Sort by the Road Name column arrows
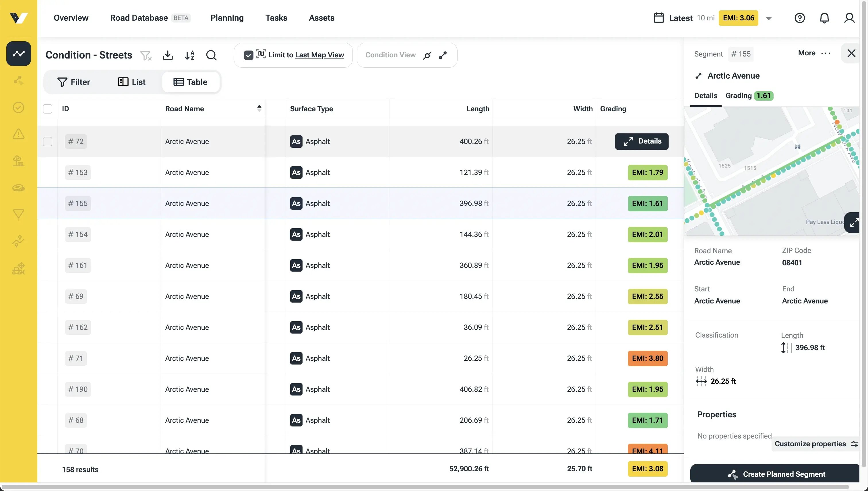This screenshot has height=491, width=868. (259, 108)
